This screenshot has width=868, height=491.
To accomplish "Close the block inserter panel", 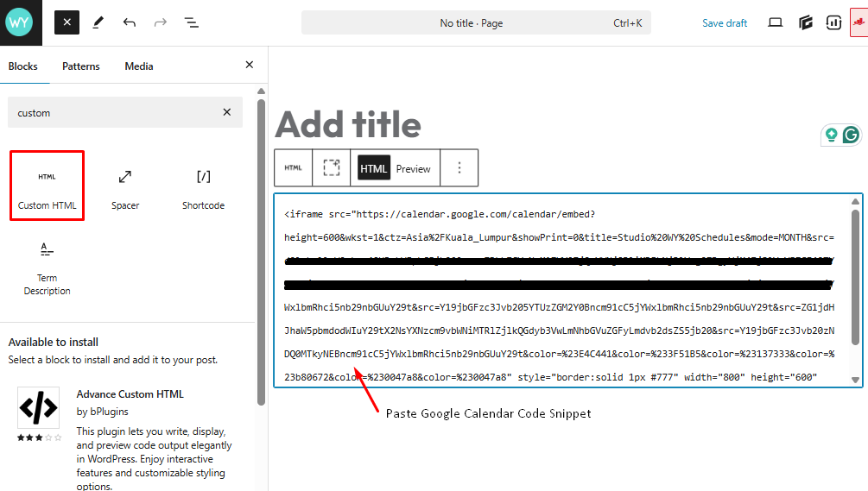I will pos(249,66).
